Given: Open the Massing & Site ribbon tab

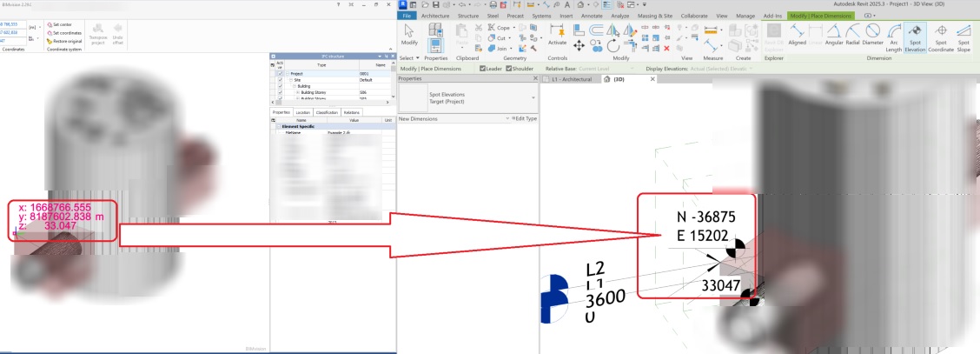Looking at the screenshot, I should pos(654,16).
